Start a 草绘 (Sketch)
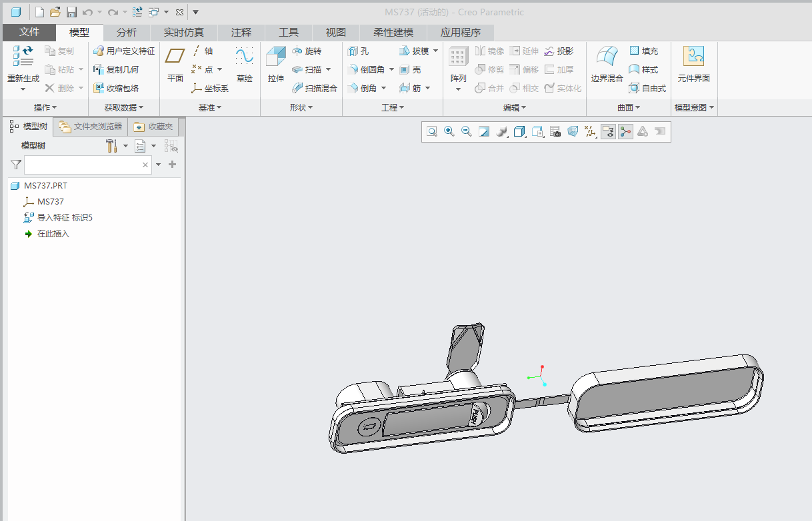The image size is (812, 521). [245, 65]
